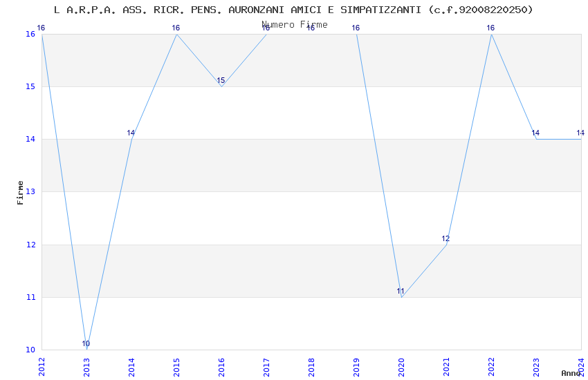Screen dimensions: 588x380
Task: Click y-axis tick label 13
Action: click(x=30, y=191)
